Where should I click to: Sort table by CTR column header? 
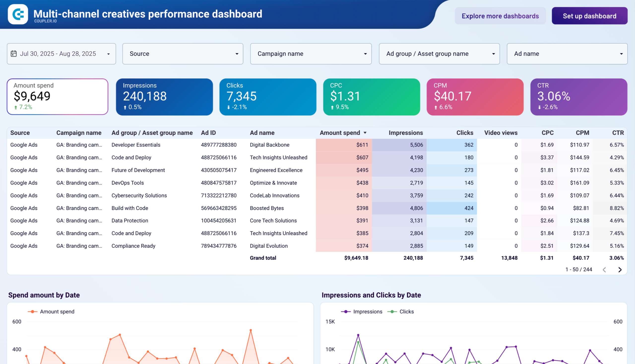pos(617,133)
